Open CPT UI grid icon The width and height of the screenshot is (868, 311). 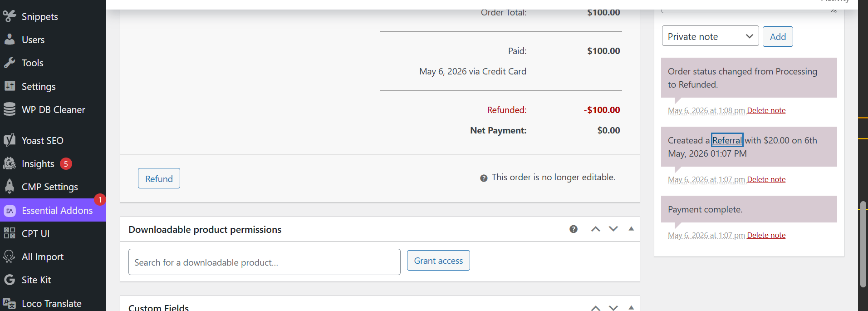coord(10,233)
